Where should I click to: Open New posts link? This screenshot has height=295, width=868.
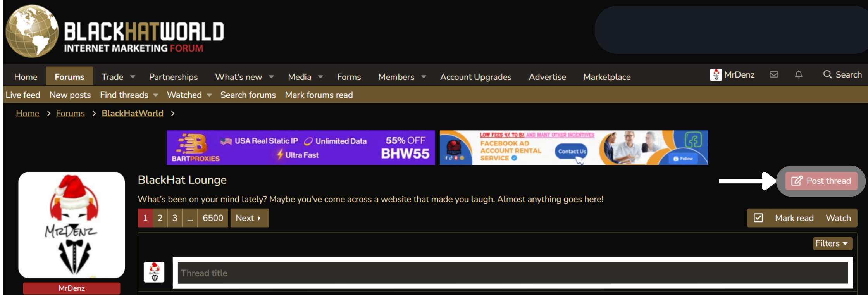70,95
